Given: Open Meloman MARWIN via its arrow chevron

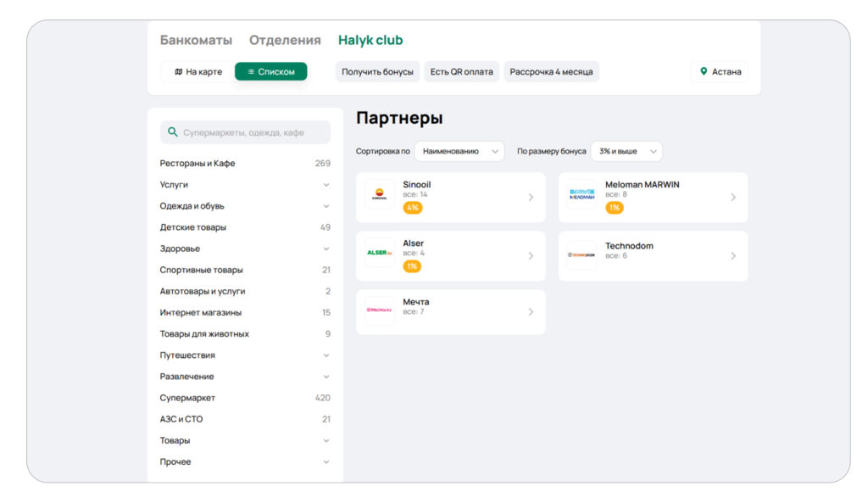Looking at the screenshot, I should pyautogui.click(x=733, y=197).
